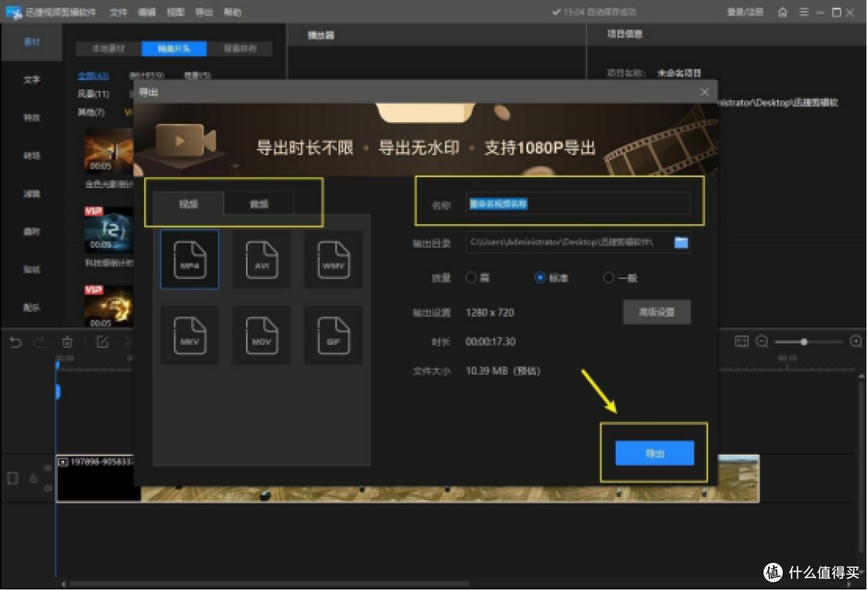Click the timeline zoom-out magnifier
The image size is (868, 591).
[x=762, y=341]
